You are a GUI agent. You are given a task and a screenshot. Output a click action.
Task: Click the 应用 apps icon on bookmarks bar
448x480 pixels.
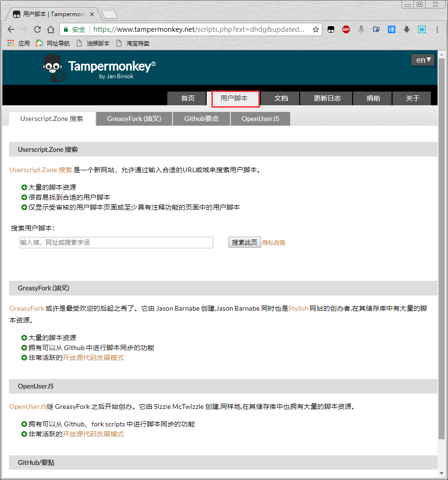pyautogui.click(x=10, y=43)
